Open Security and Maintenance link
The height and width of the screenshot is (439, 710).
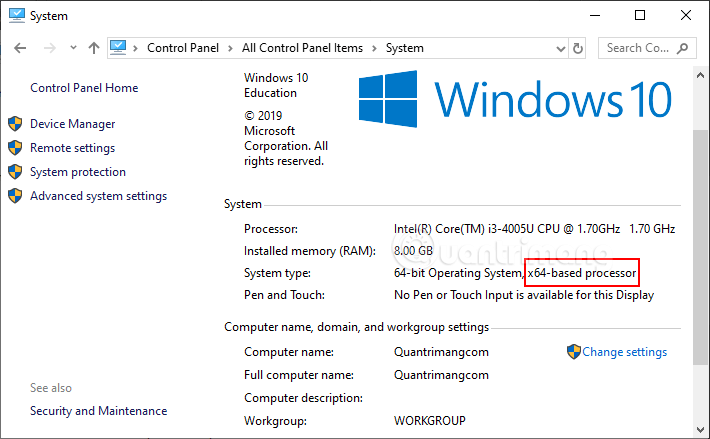(x=98, y=411)
